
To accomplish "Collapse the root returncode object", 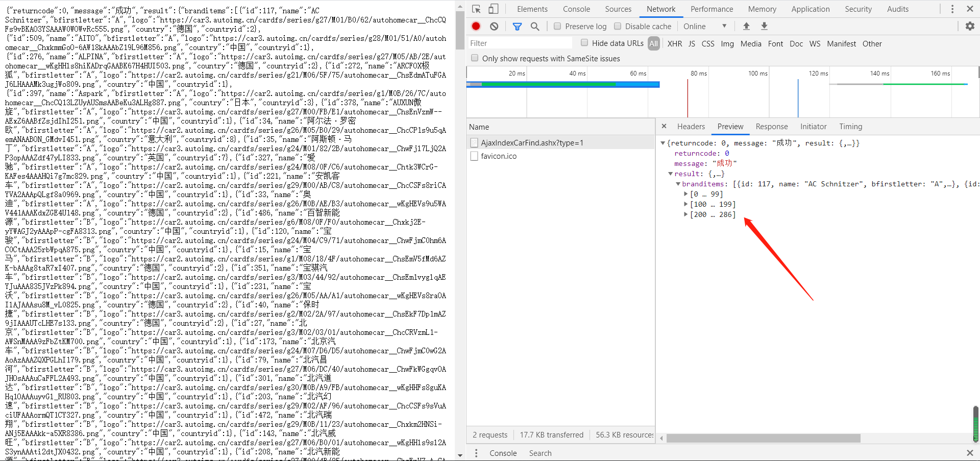I will [x=663, y=143].
